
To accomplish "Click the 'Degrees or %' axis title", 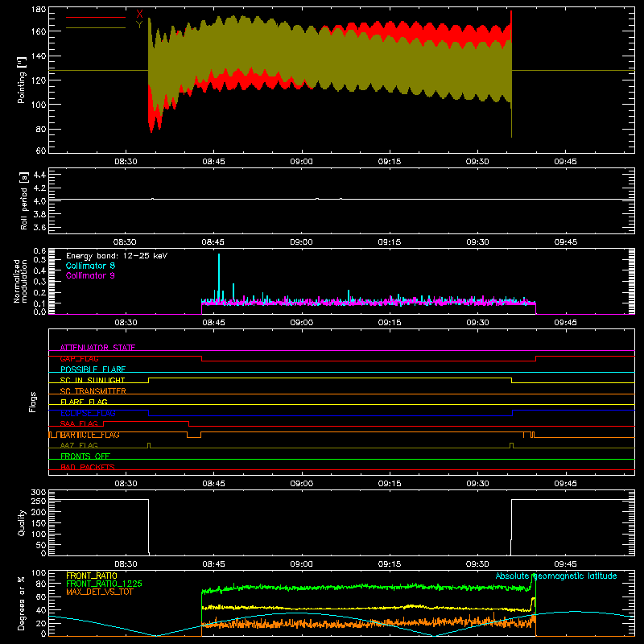I will point(22,603).
